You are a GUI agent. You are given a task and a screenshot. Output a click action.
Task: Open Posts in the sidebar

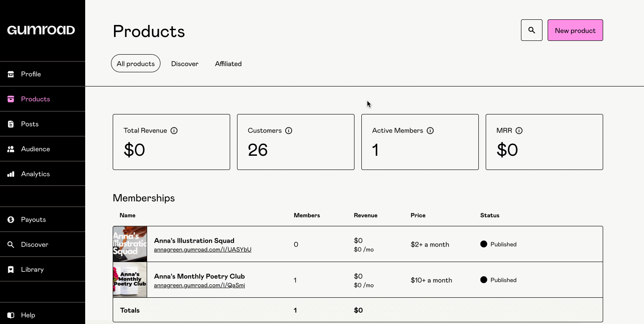point(30,124)
